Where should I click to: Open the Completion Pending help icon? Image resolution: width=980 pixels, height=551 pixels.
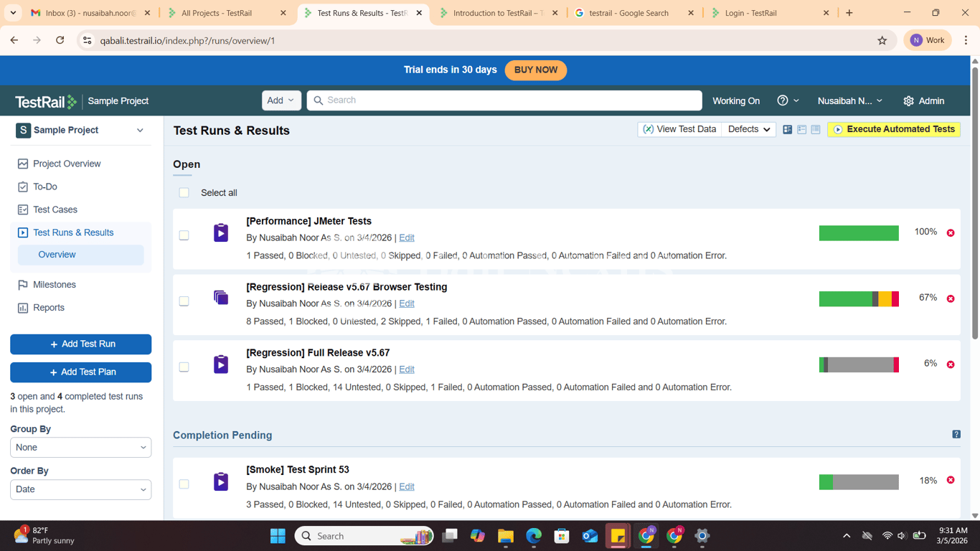[956, 434]
